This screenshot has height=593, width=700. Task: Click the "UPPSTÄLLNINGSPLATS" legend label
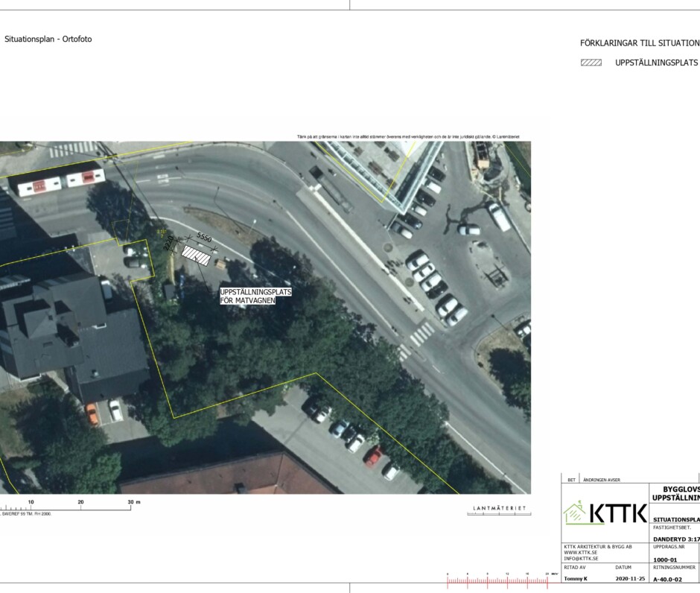656,63
